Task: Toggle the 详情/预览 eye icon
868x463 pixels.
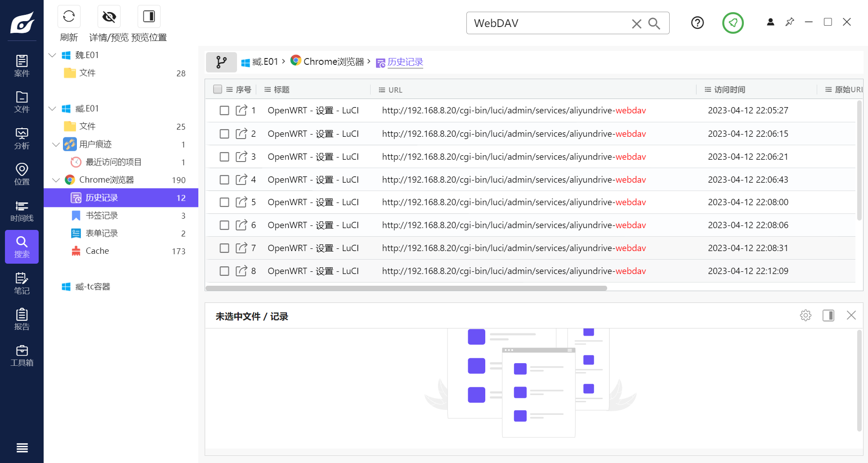Action: 109,17
